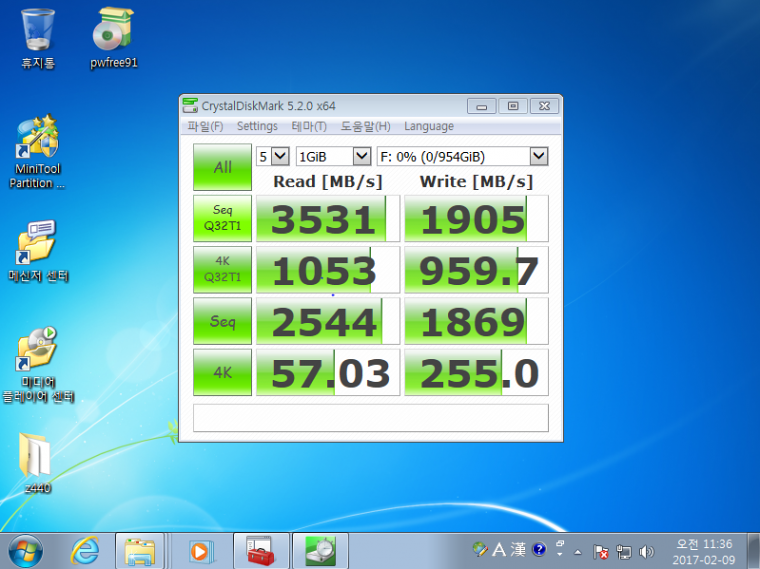This screenshot has width=760, height=569.
Task: Open the pwfree91 desktop icon
Action: coord(113,39)
